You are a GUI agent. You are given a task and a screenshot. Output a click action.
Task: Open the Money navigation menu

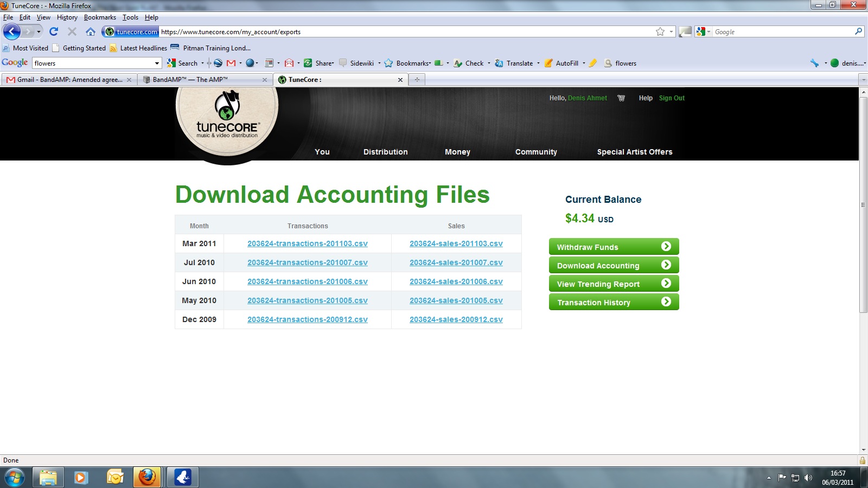coord(457,152)
